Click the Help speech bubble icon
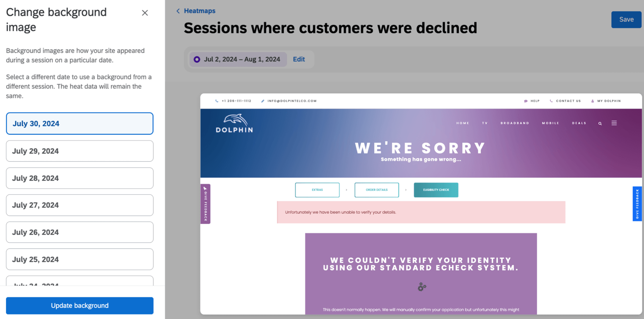 coord(525,101)
